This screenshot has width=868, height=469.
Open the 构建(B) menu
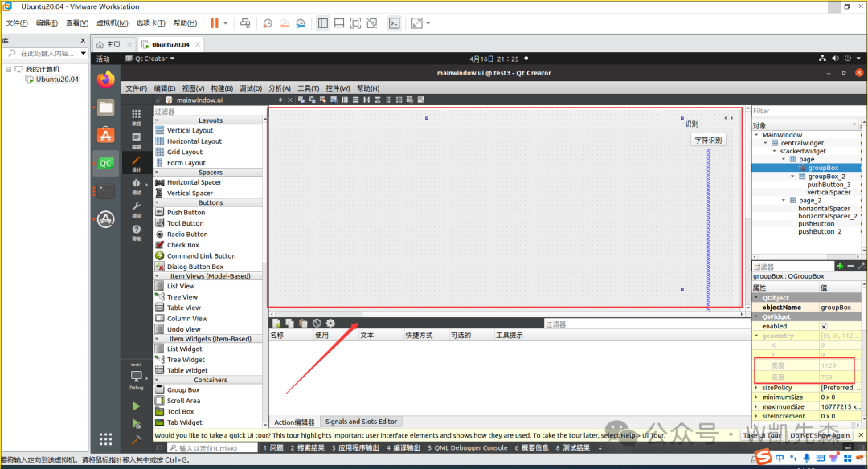point(221,88)
